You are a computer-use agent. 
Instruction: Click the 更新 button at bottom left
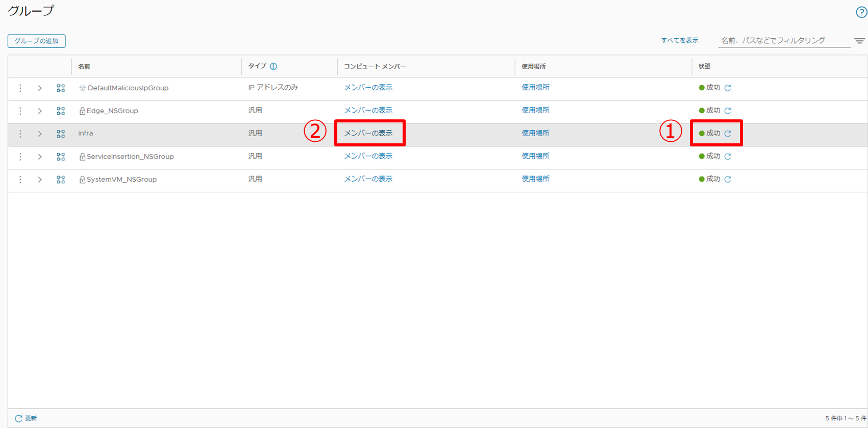click(x=26, y=418)
